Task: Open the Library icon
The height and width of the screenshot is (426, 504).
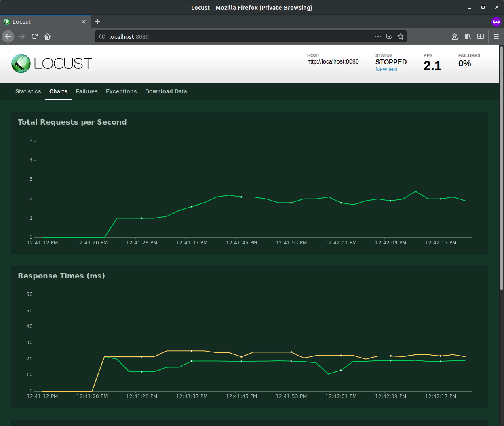Action: point(468,36)
